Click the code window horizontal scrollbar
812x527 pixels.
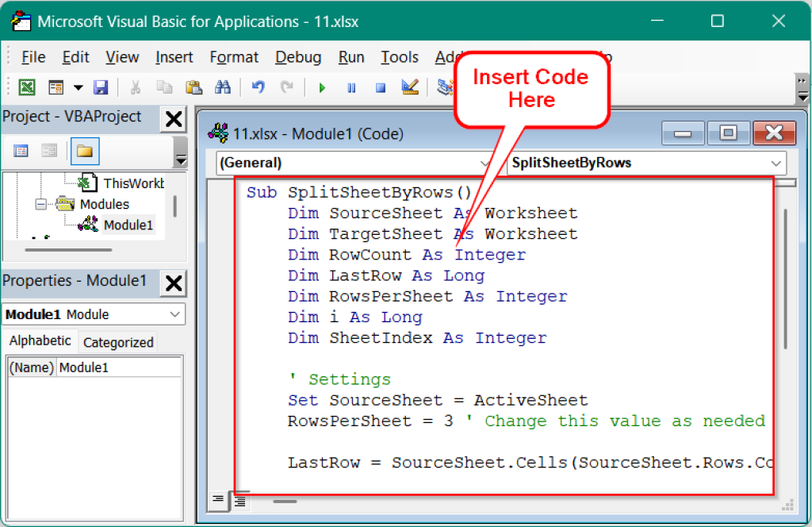285,501
